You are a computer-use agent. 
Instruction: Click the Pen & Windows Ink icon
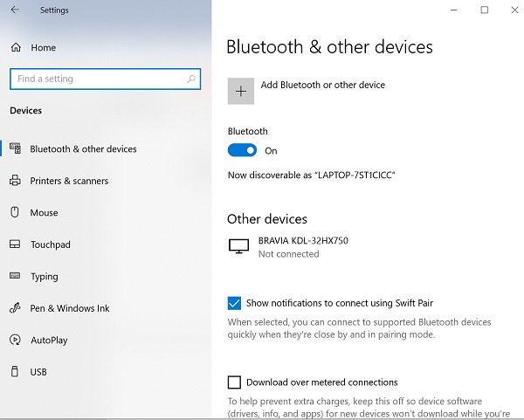point(15,308)
